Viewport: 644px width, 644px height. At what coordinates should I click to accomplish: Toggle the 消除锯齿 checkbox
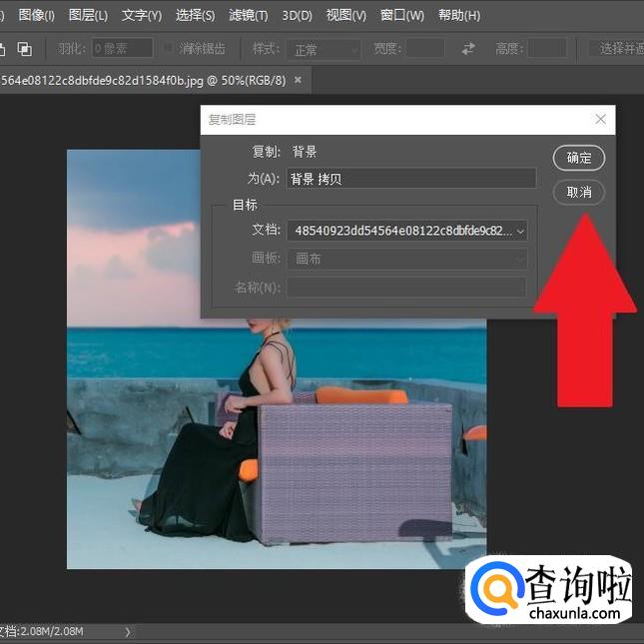click(x=169, y=49)
